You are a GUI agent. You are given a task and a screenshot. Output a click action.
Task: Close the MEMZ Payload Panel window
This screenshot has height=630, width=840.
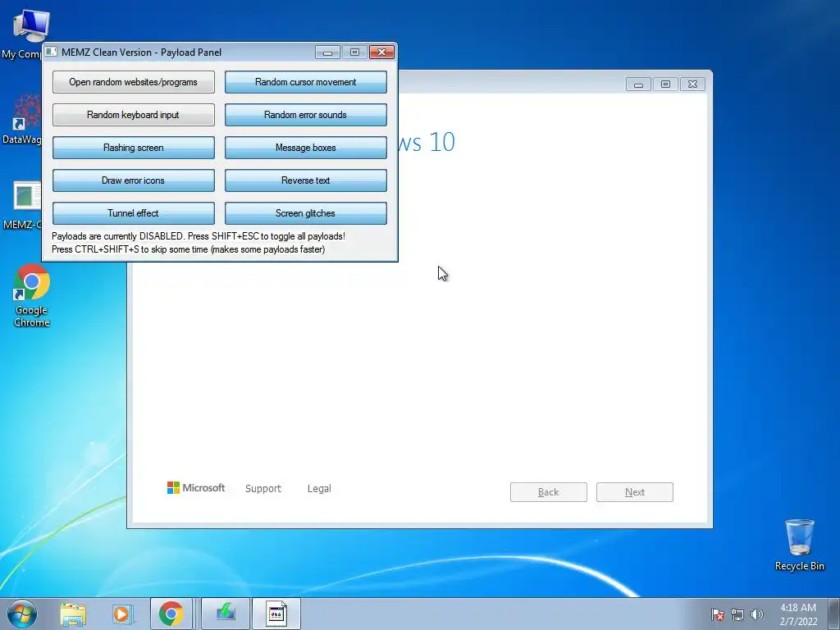pos(382,52)
